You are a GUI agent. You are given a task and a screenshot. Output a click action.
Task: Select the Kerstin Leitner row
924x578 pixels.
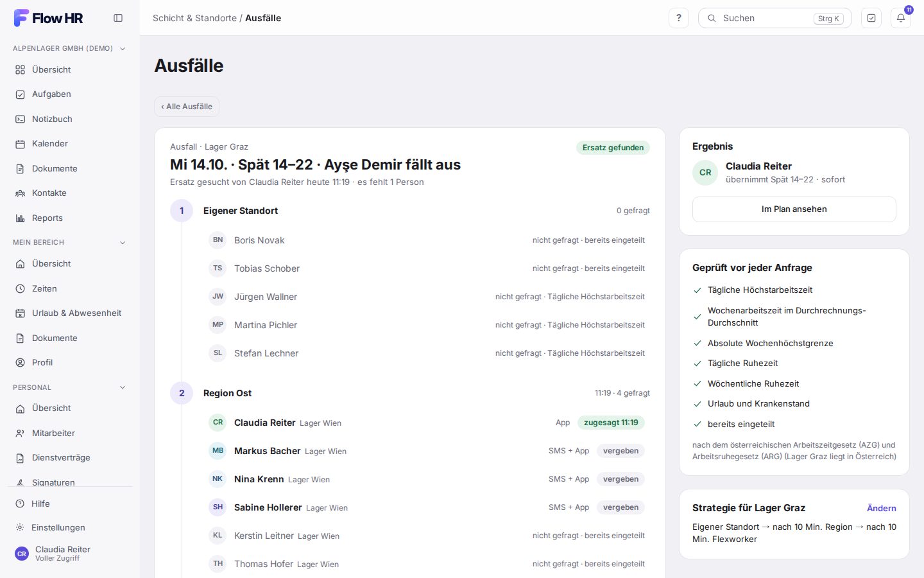(427, 536)
